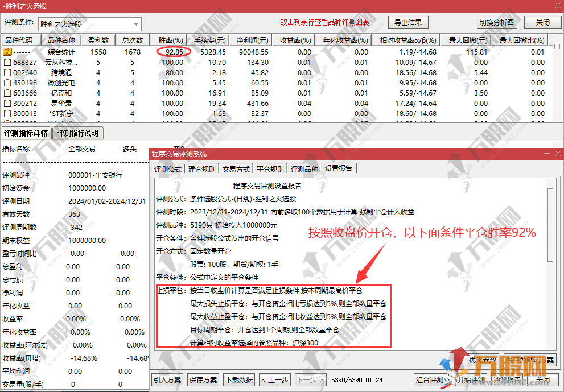
Task: Sort by the 净利润(元) column header
Action: pyautogui.click(x=252, y=40)
